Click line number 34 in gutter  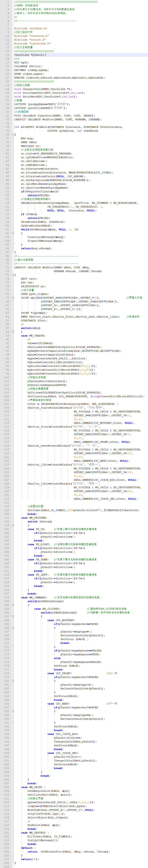tap(8, 127)
